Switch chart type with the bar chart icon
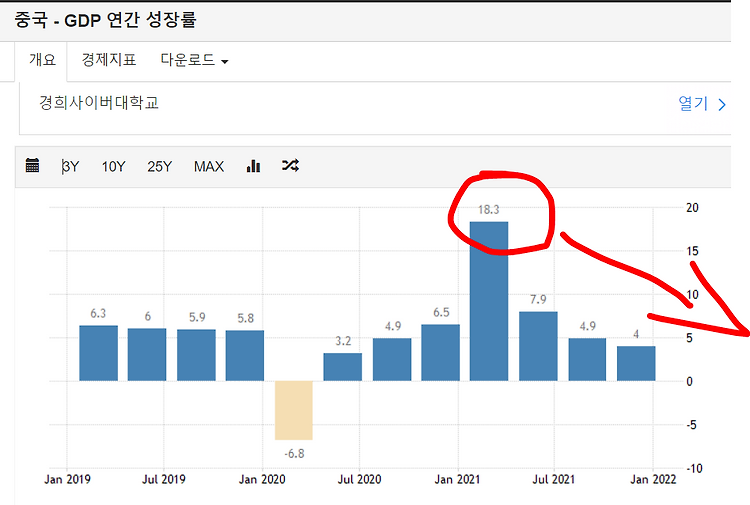 pos(254,166)
